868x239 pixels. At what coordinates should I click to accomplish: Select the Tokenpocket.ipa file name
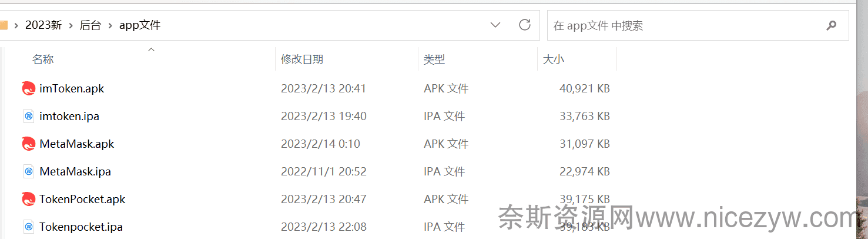pos(81,227)
